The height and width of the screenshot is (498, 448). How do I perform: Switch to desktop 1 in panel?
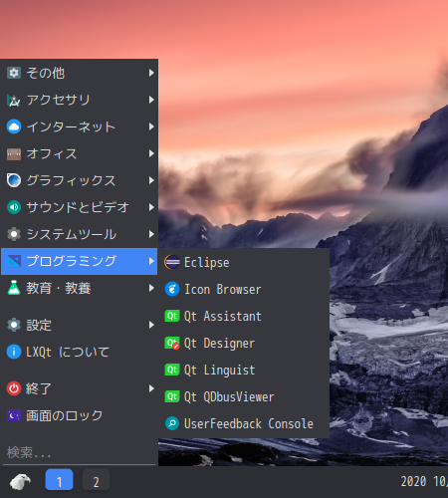[x=59, y=480]
